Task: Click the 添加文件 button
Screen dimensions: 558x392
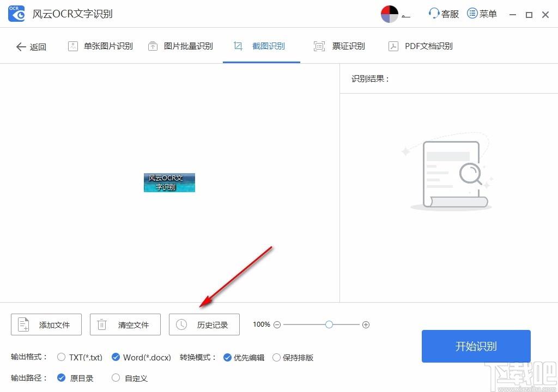Action: (x=46, y=324)
